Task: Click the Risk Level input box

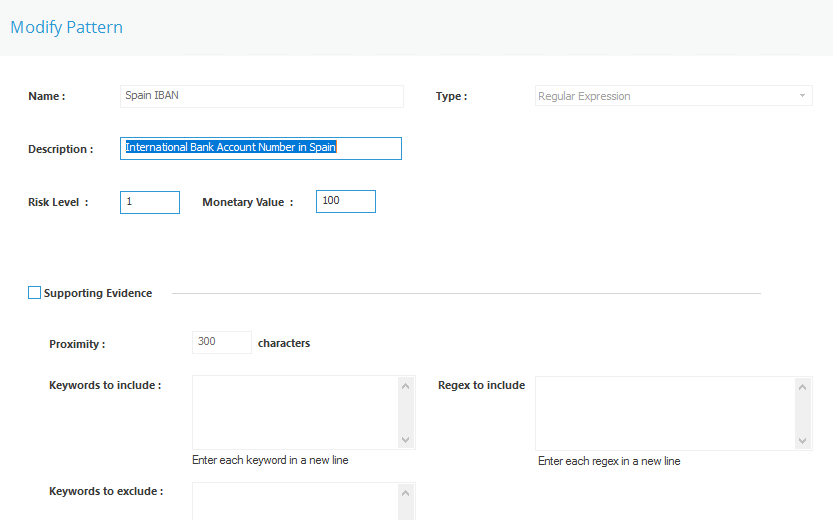Action: click(150, 202)
